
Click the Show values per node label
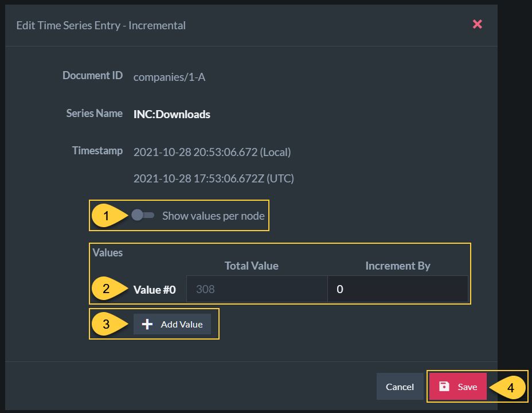pos(213,216)
